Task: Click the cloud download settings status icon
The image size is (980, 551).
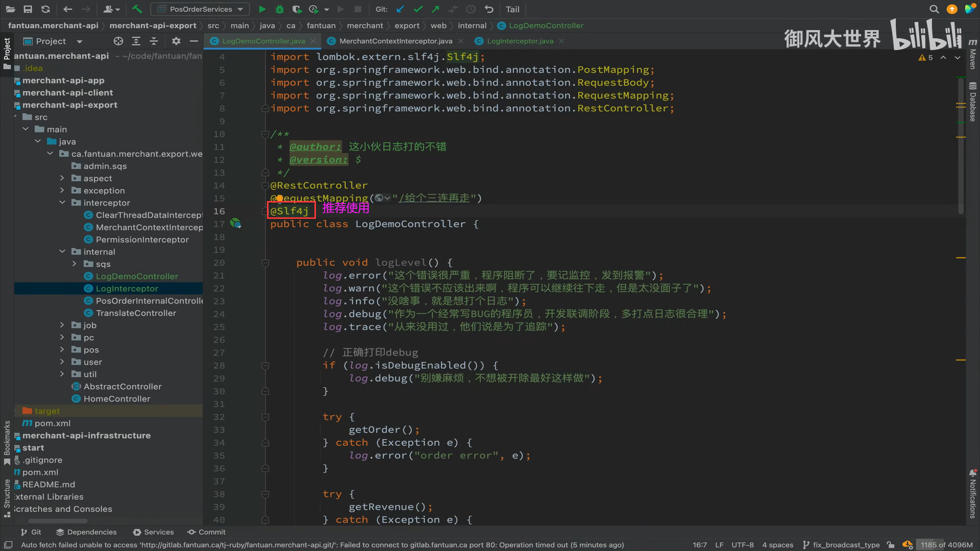Action: click(907, 545)
